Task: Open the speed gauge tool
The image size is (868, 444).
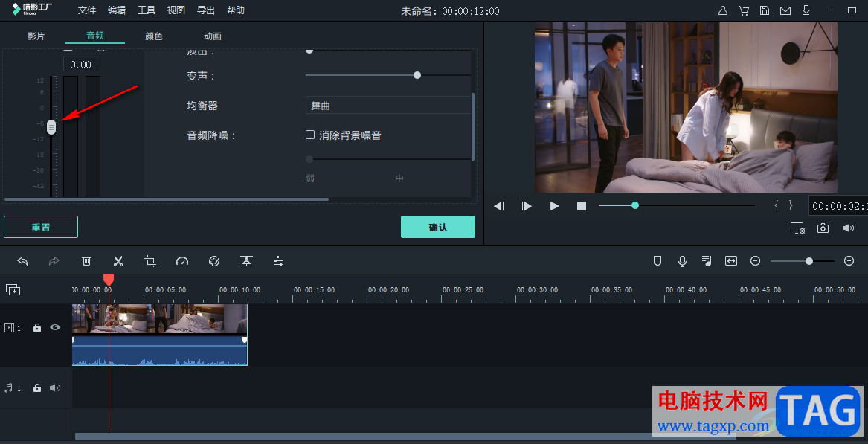Action: pos(182,261)
